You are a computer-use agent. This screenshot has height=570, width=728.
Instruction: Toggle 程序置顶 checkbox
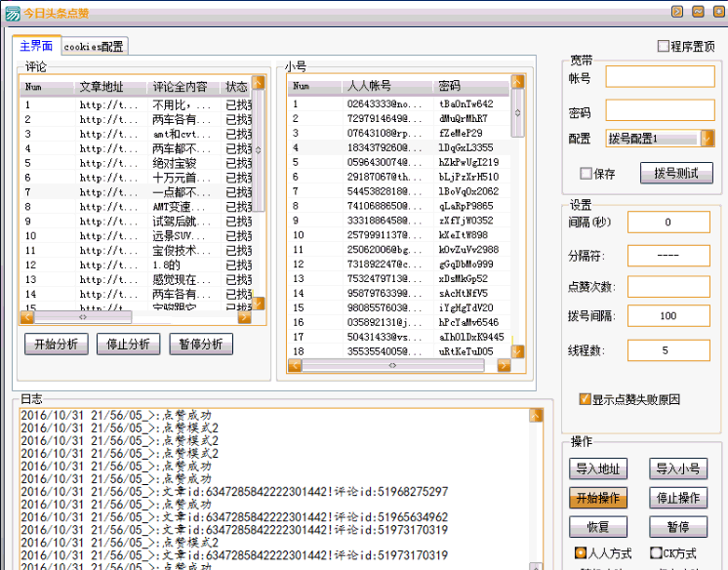point(663,46)
